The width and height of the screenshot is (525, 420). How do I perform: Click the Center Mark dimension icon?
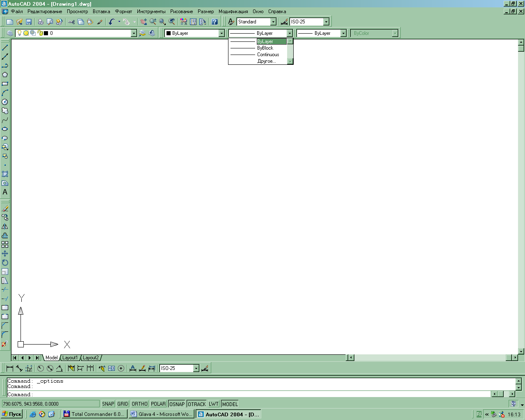point(121,368)
